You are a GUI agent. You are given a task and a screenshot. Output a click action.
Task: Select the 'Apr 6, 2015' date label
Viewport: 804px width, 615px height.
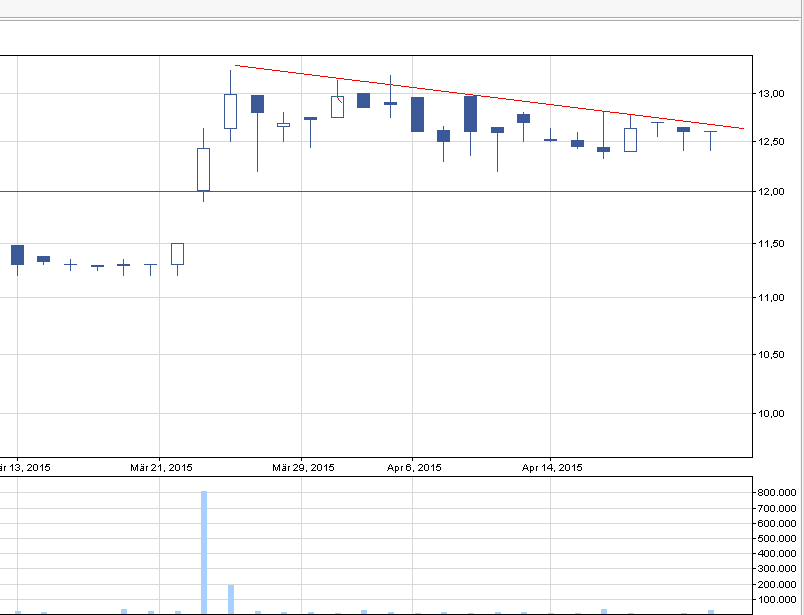pos(414,467)
